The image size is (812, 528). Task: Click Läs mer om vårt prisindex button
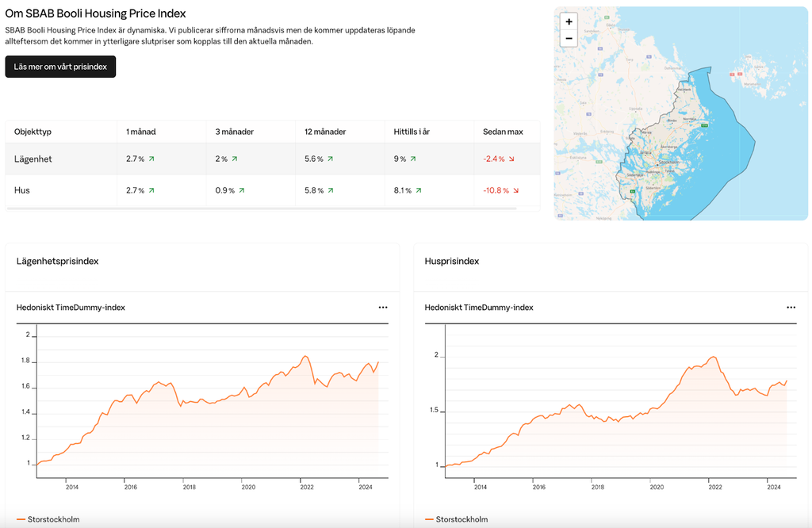pyautogui.click(x=60, y=67)
